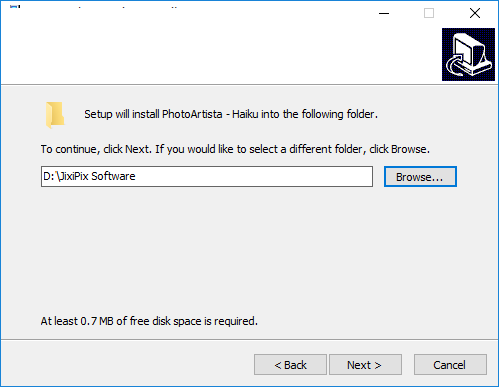Image resolution: width=499 pixels, height=387 pixels.
Task: Click the yellow folder icon
Action: tap(55, 115)
